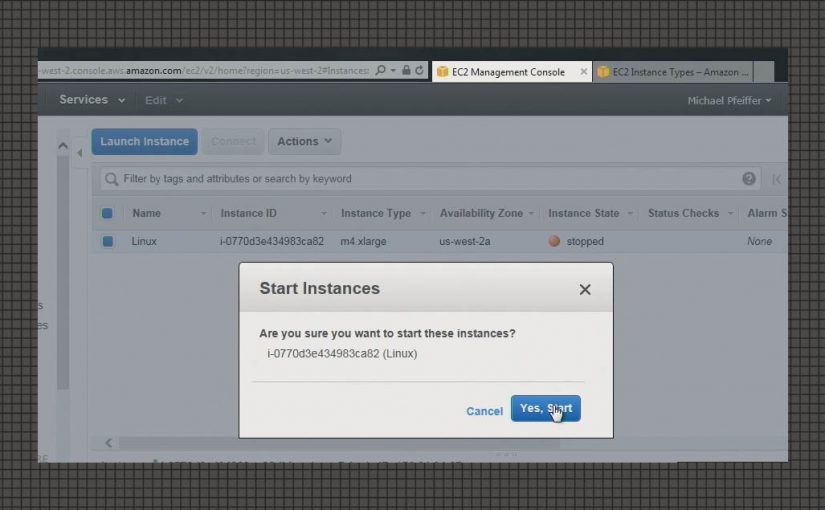Click the instance ID i-0770d3e434983ca82 cell in the table
Screen dimensions: 825x510
click(271, 241)
